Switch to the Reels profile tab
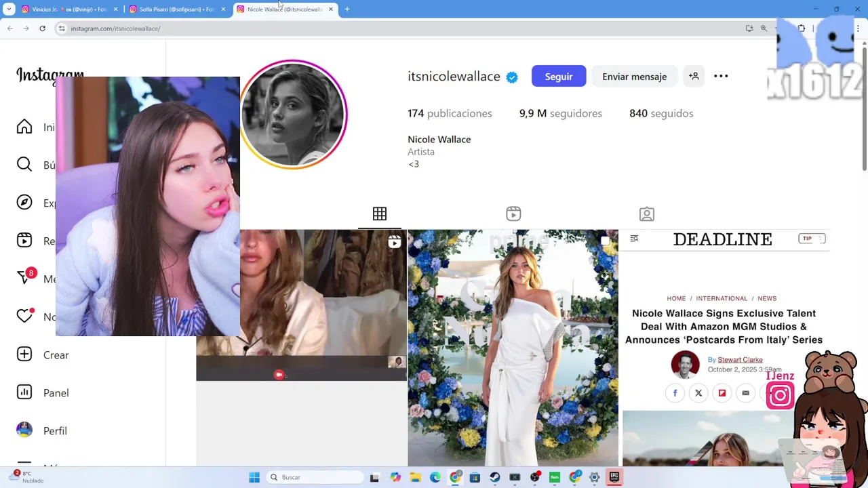Image resolution: width=868 pixels, height=488 pixels. click(x=513, y=214)
